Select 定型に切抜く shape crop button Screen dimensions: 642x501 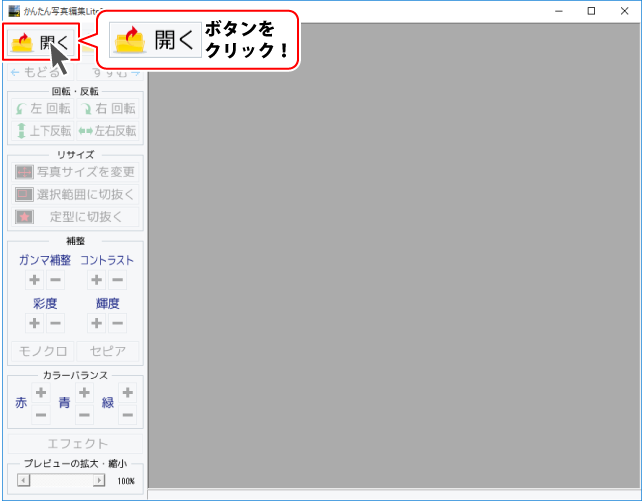[x=75, y=217]
